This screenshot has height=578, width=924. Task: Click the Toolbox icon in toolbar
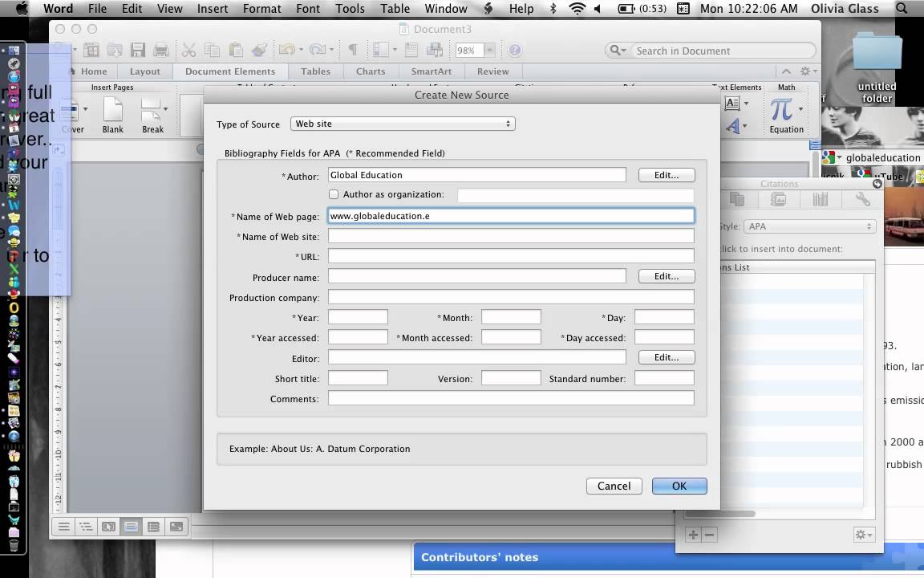(x=411, y=50)
